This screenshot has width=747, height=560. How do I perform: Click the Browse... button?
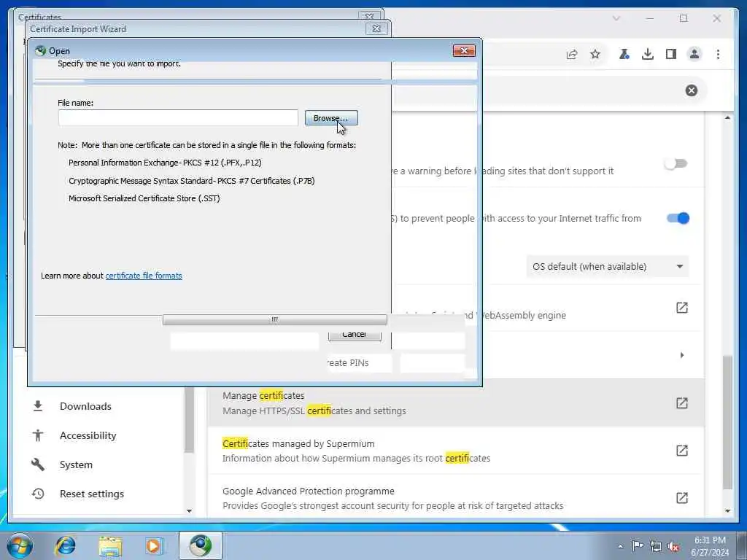click(x=331, y=118)
